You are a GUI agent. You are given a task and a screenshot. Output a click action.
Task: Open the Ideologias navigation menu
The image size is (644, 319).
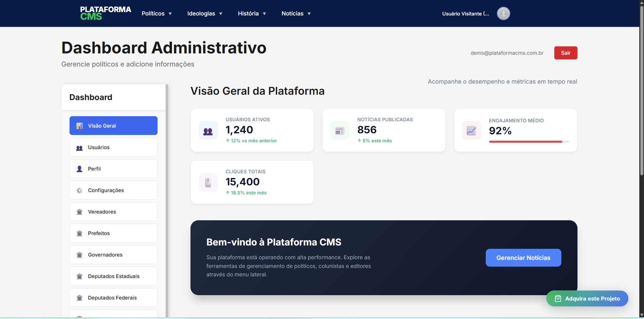coord(205,13)
